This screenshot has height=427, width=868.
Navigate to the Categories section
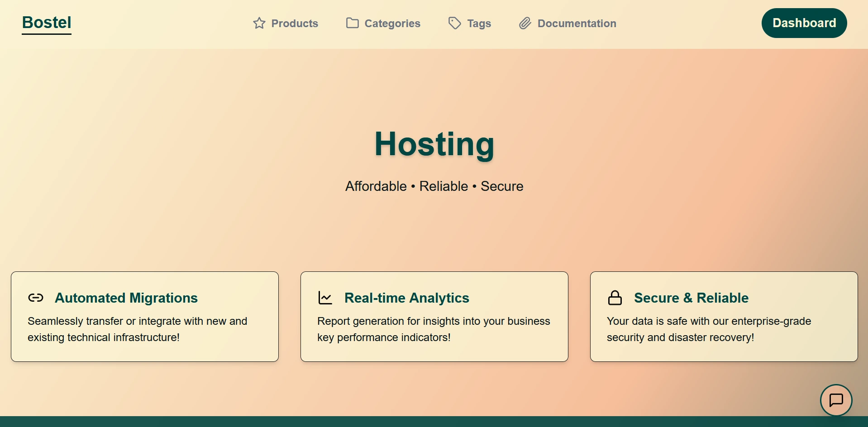pos(392,23)
